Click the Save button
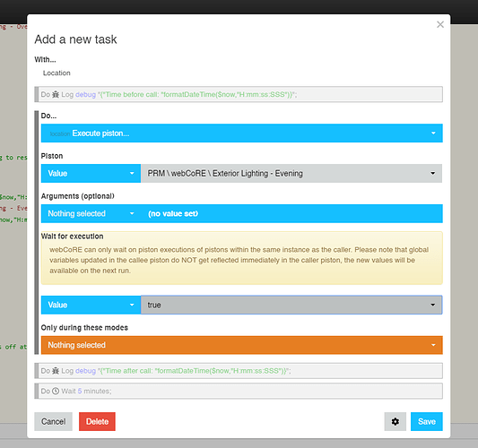The height and width of the screenshot is (448, 478). tap(427, 421)
